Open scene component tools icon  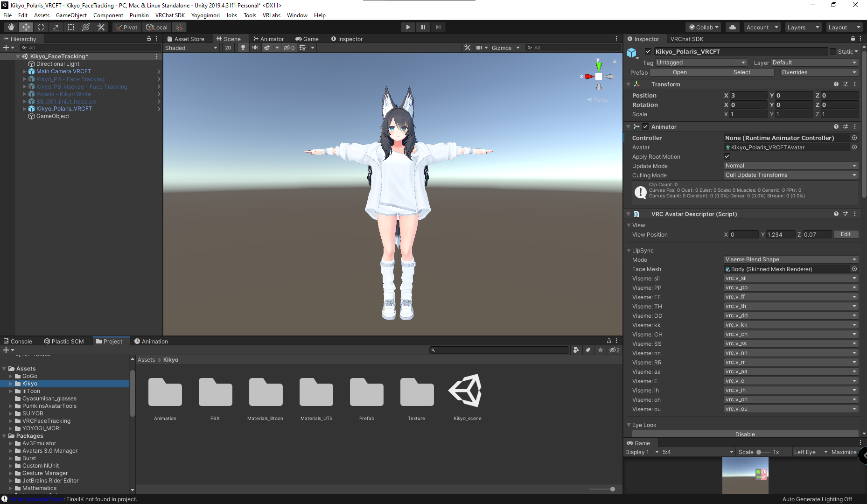click(x=467, y=48)
